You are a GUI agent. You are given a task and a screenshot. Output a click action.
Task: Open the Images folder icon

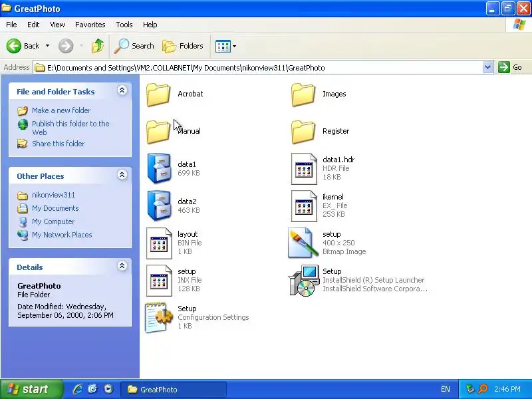(303, 94)
